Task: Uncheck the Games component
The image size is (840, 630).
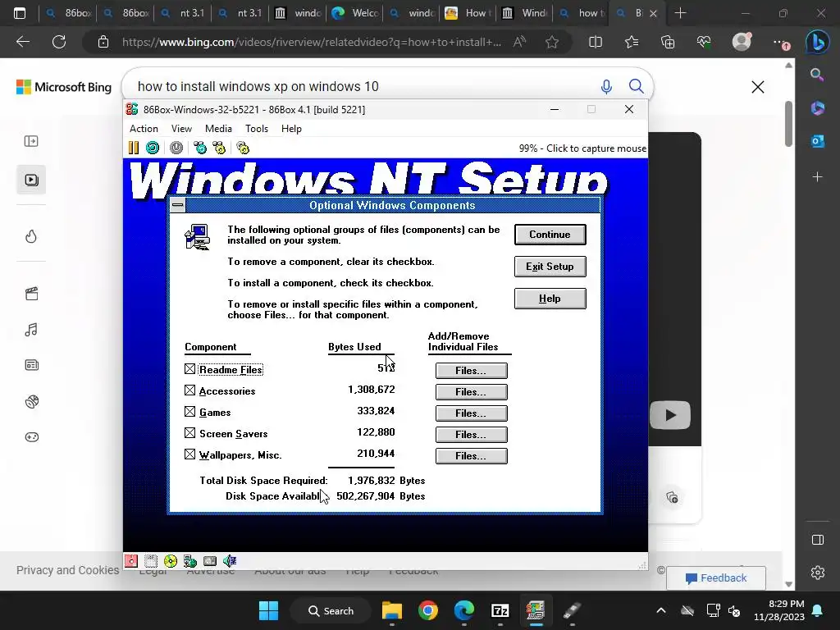Action: (189, 412)
